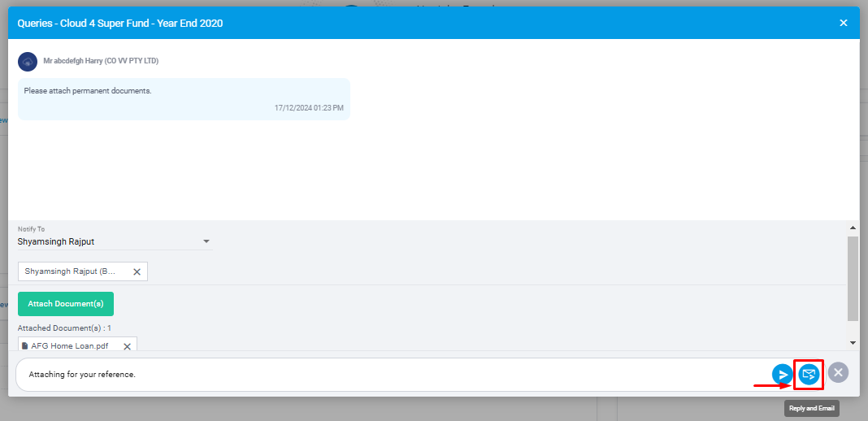Screen dimensions: 868x421
Task: Click the sender name Mr abcdefgh Harry
Action: click(101, 62)
